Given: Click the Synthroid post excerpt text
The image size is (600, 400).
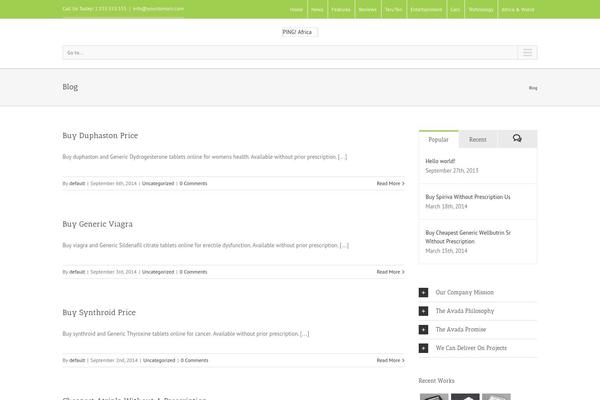Looking at the screenshot, I should coord(186,333).
